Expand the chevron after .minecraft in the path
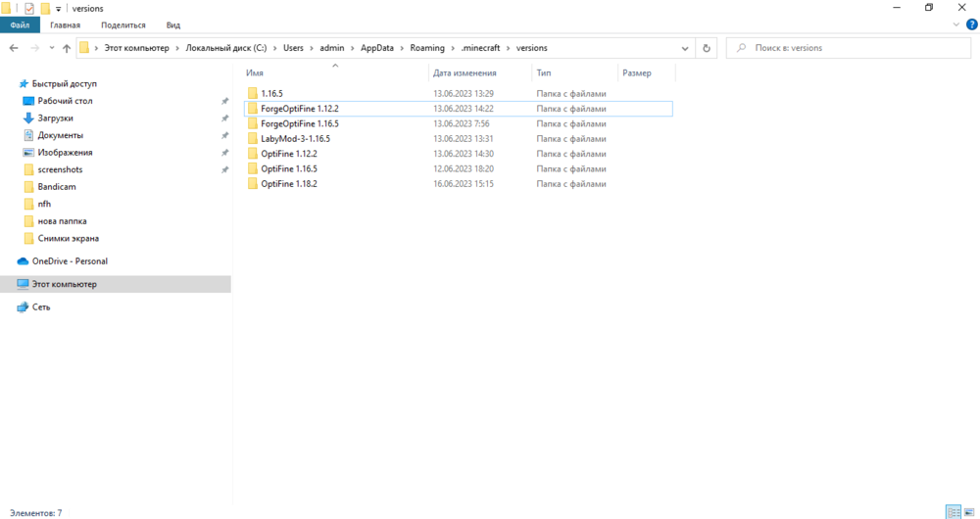 pyautogui.click(x=509, y=48)
